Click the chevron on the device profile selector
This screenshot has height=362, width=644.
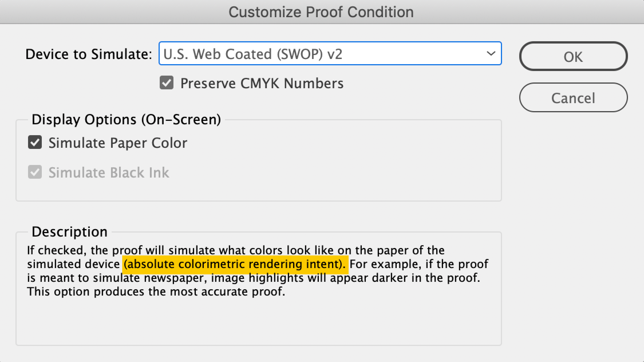(490, 54)
